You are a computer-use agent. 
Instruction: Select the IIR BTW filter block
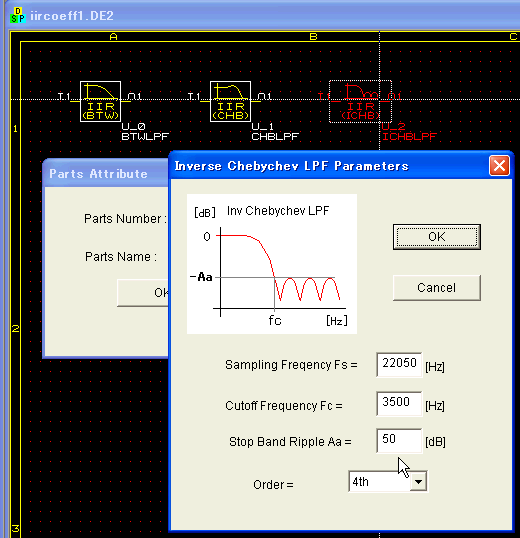pos(101,101)
